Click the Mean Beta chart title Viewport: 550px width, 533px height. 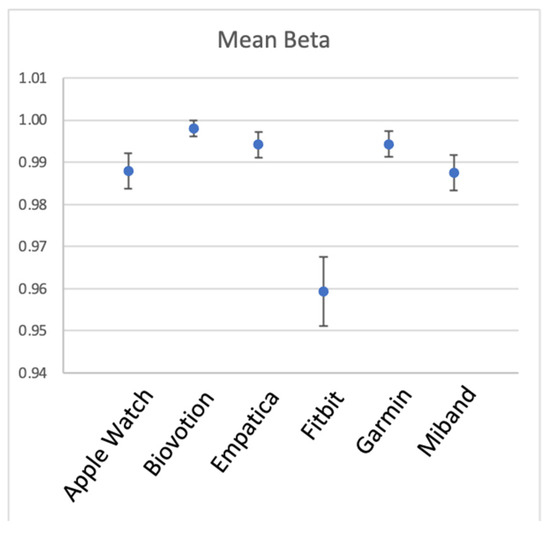point(274,40)
